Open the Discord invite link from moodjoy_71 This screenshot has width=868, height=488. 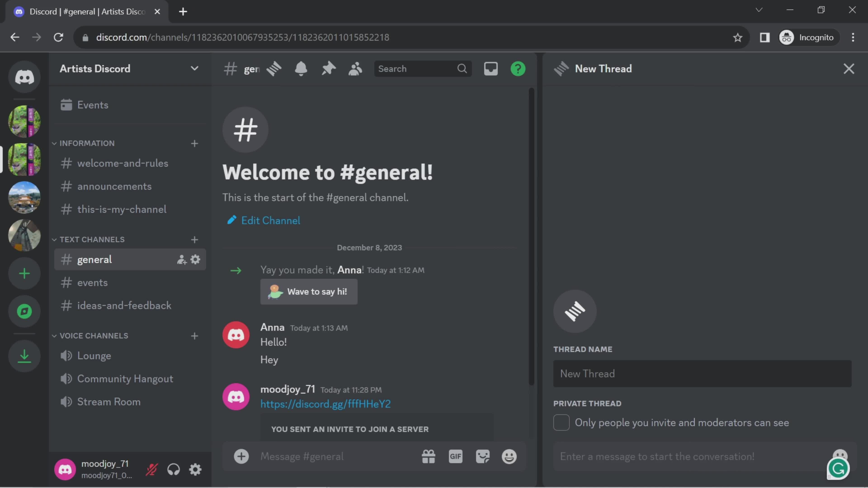(x=325, y=404)
